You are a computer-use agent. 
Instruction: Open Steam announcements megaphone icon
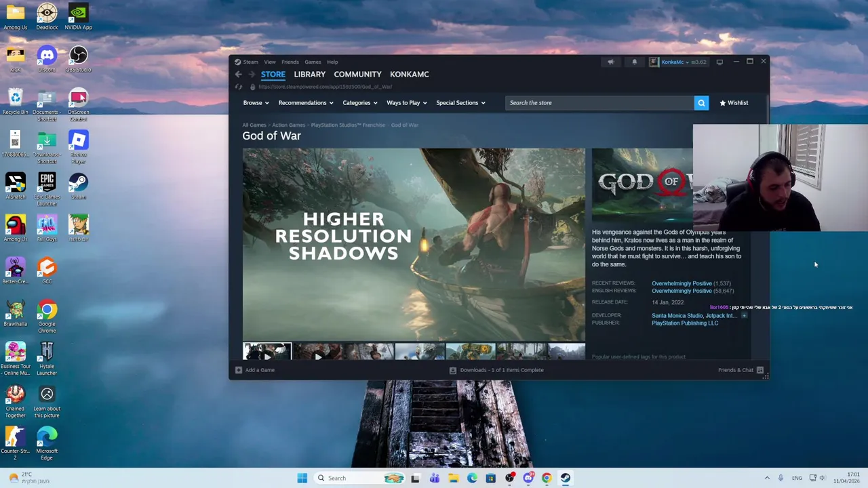pyautogui.click(x=611, y=62)
